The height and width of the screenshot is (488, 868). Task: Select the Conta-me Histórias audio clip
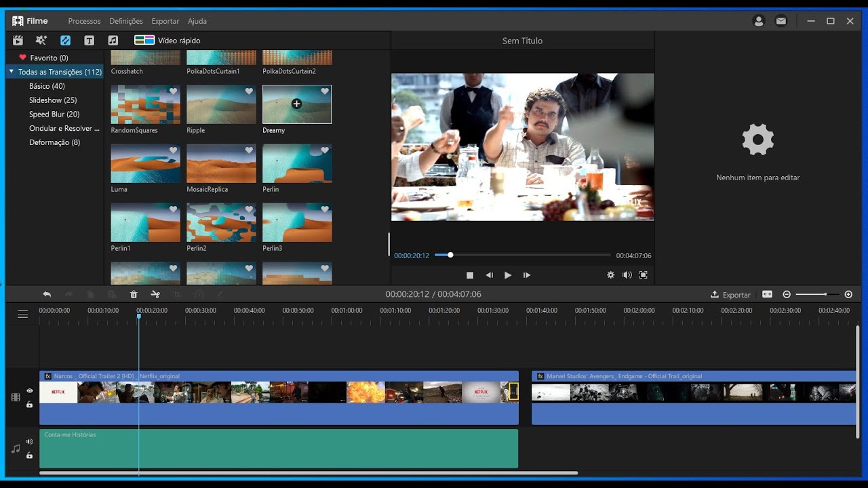[279, 449]
